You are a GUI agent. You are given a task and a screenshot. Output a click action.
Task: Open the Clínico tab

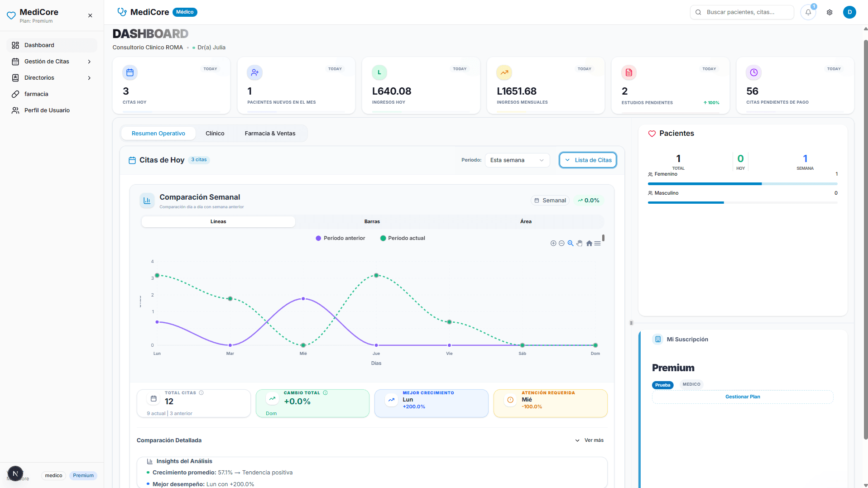215,133
